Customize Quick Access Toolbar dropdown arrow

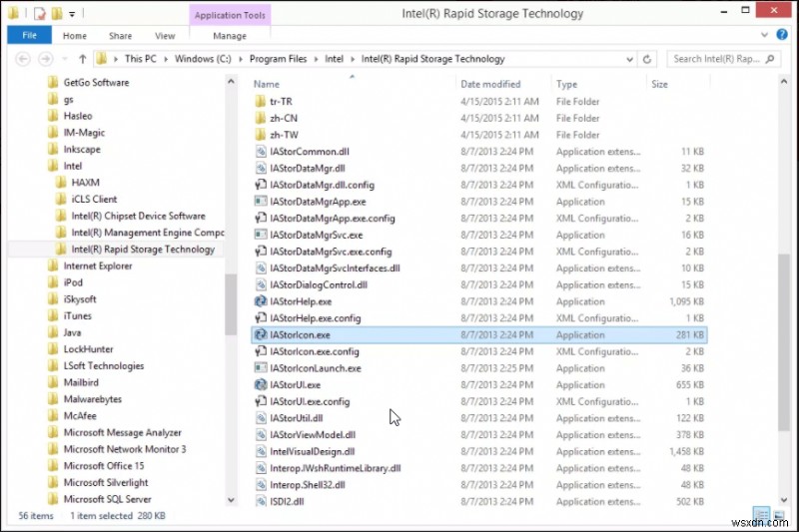click(72, 14)
